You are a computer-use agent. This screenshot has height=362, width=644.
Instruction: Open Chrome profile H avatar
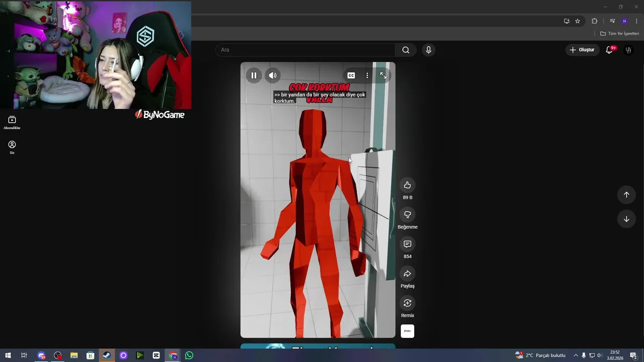pos(624,21)
